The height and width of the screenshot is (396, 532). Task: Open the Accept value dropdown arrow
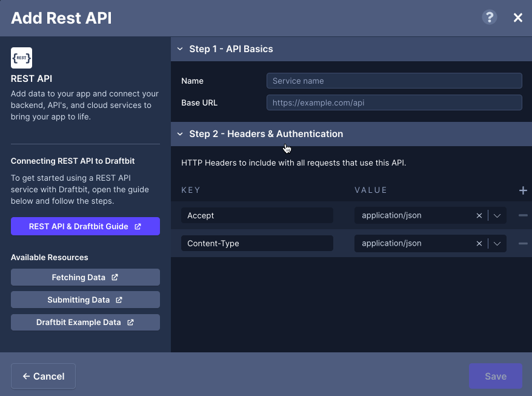pos(497,216)
